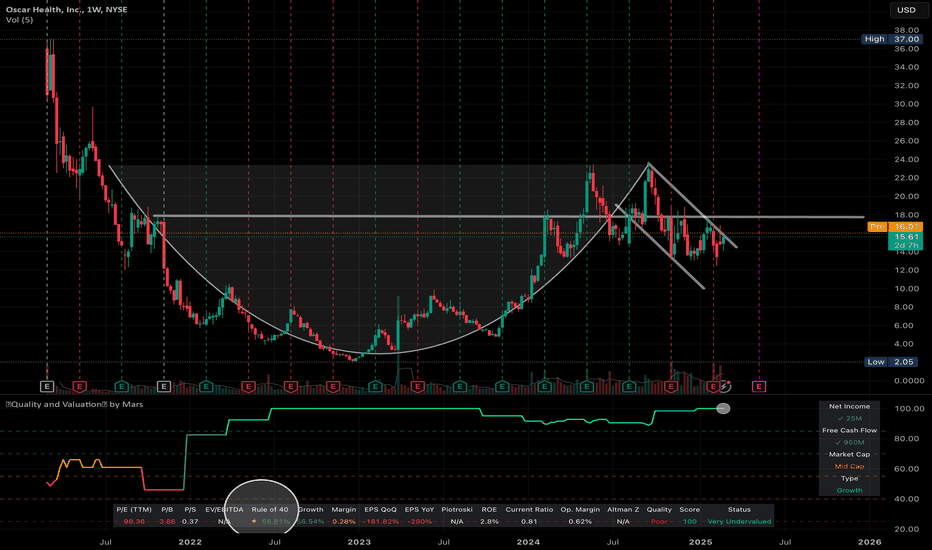Viewport: 932px width, 550px height.
Task: Open the red E marker just before 2025
Action: (x=670, y=386)
